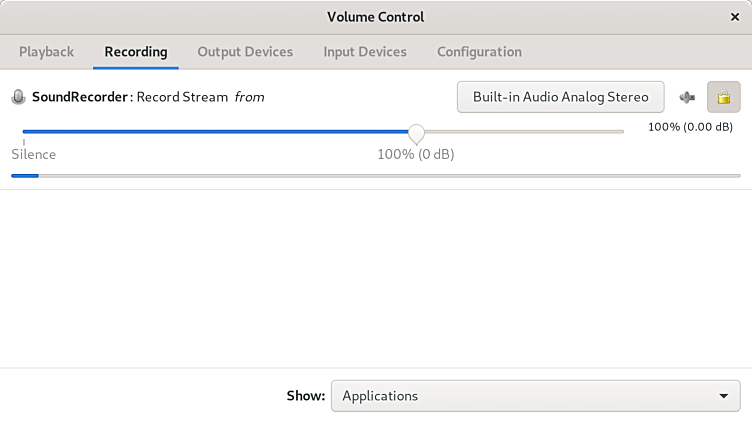Click the microphone icon beside SoundRecorder

pos(18,97)
